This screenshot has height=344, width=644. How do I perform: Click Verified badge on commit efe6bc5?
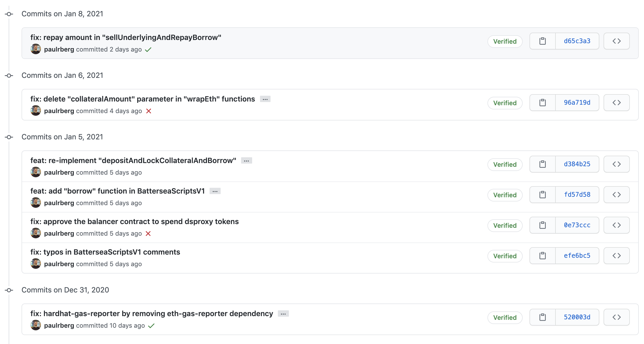point(505,256)
